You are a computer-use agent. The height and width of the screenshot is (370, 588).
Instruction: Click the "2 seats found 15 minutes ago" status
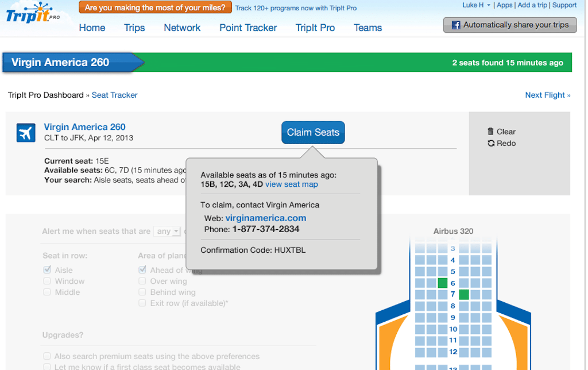pyautogui.click(x=508, y=63)
